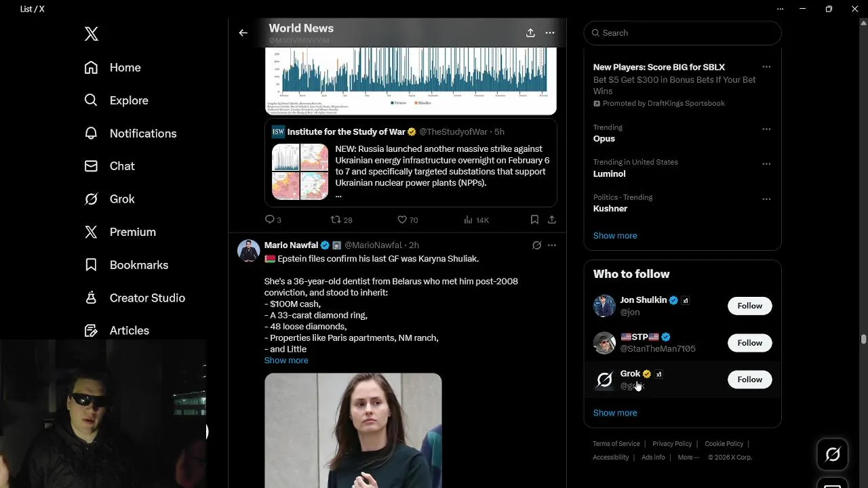Click the Search input field

click(x=682, y=33)
